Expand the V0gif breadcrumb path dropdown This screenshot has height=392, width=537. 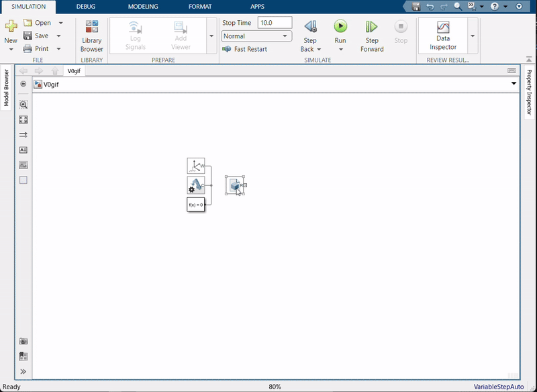coord(514,84)
